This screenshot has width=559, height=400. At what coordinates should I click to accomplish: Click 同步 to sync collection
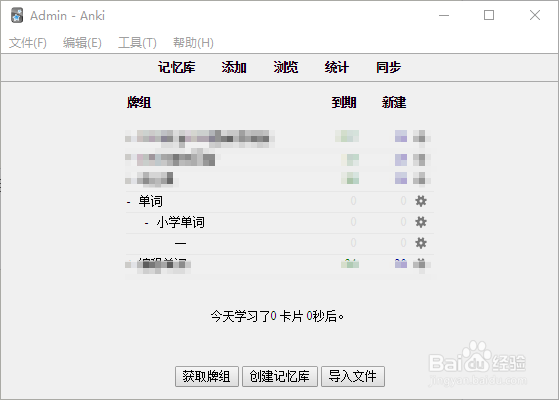click(388, 67)
